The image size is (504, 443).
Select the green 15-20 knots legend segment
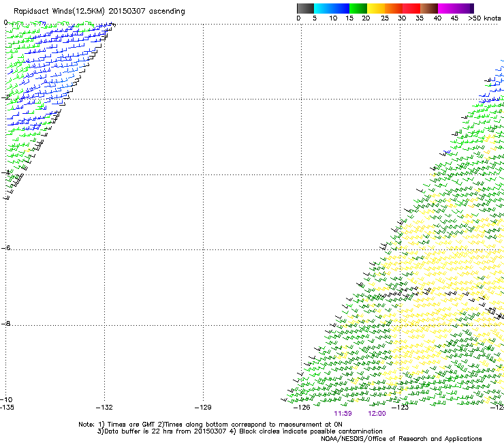pyautogui.click(x=358, y=8)
